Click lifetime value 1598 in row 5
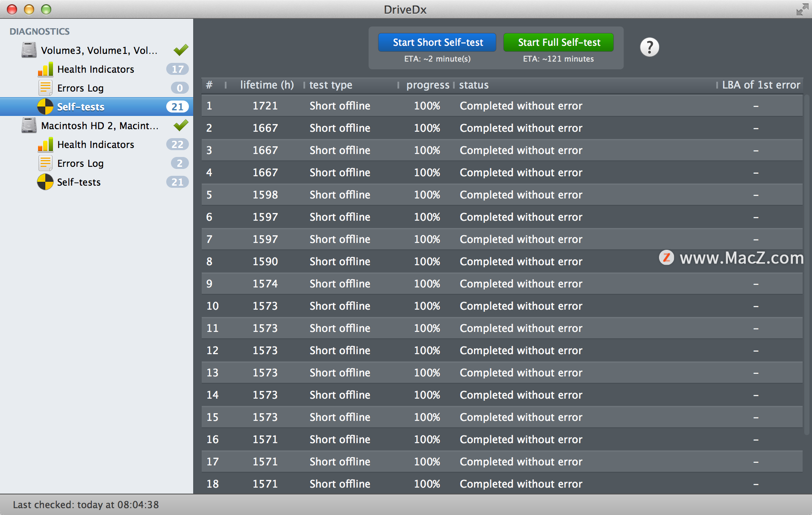Viewport: 812px width, 515px height. click(265, 195)
